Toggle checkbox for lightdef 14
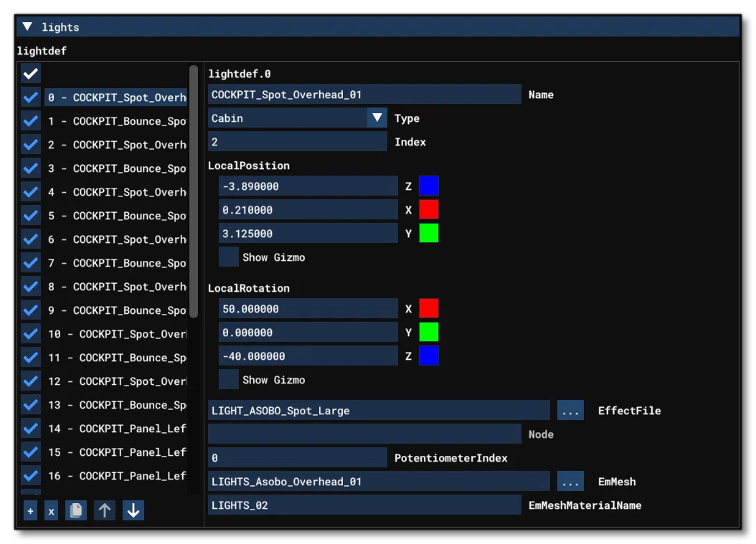Image resolution: width=756 pixels, height=544 pixels. [x=30, y=429]
